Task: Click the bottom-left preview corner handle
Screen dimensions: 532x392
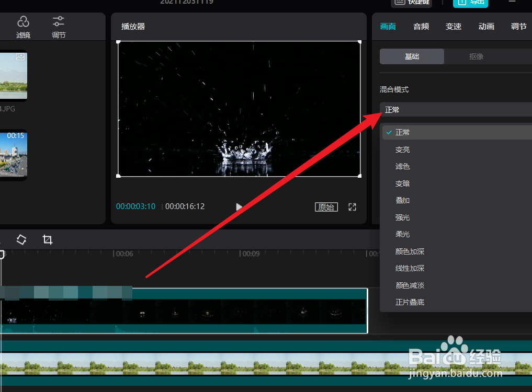Action: point(118,176)
